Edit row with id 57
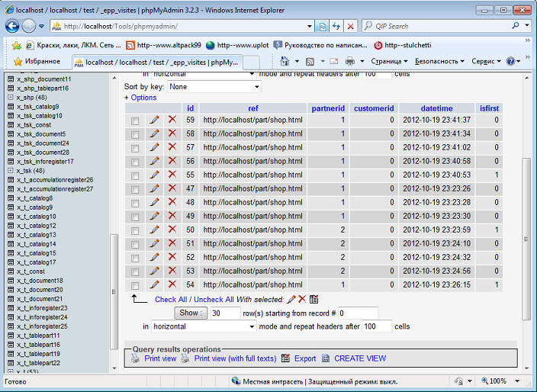The width and height of the screenshot is (537, 392). tap(154, 147)
